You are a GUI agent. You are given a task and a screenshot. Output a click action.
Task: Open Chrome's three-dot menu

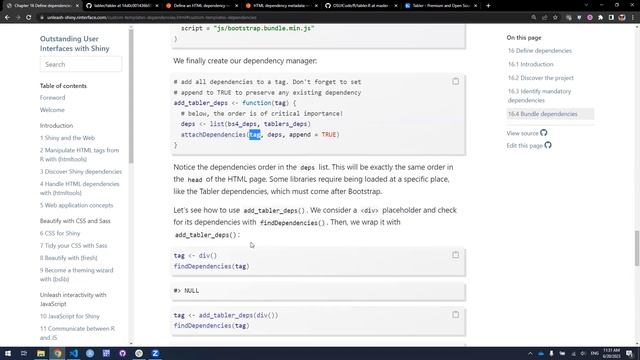[633, 18]
